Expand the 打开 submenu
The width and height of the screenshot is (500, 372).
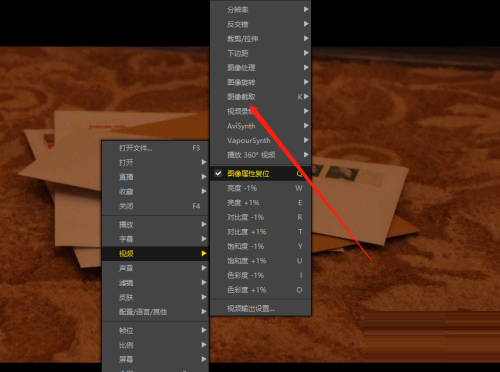(155, 162)
